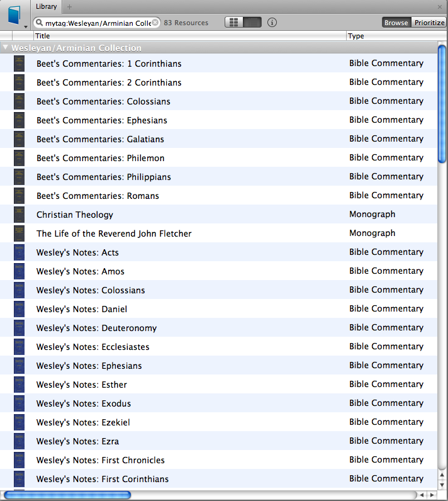This screenshot has height=501, width=448.
Task: Click Monograph type of Christian Theology
Action: (x=372, y=214)
